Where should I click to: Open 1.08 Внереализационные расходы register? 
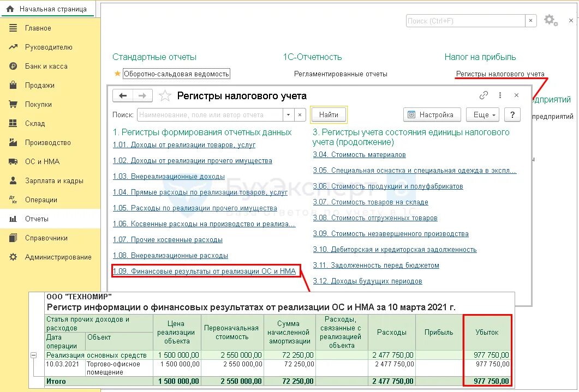coord(170,255)
